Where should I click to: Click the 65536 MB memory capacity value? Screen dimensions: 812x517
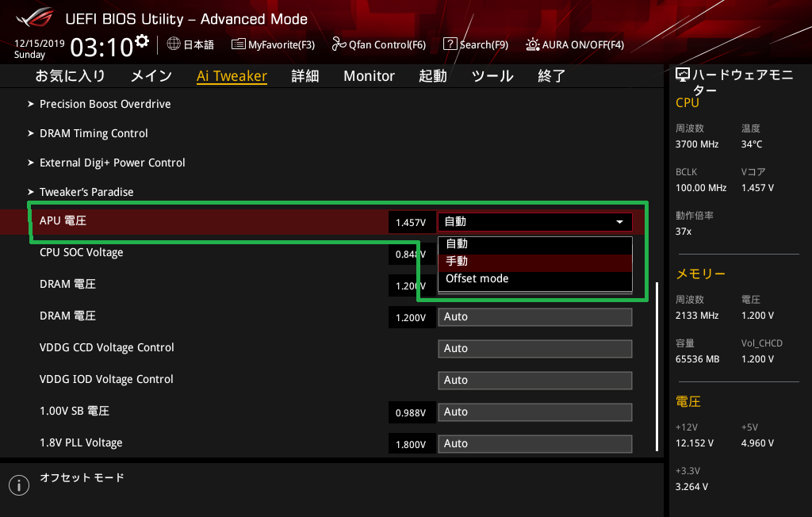[x=698, y=359]
